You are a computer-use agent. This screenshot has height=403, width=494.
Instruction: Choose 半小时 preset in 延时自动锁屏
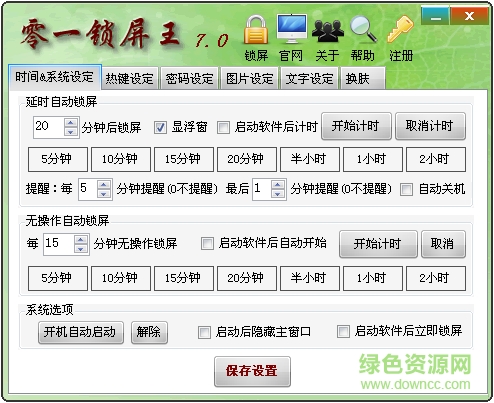(x=310, y=159)
